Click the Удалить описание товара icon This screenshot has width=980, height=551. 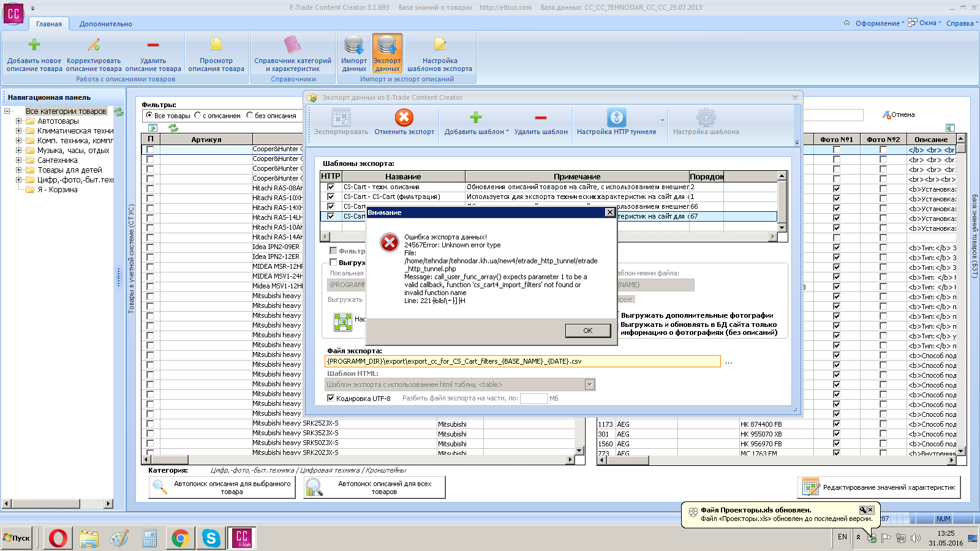153,45
